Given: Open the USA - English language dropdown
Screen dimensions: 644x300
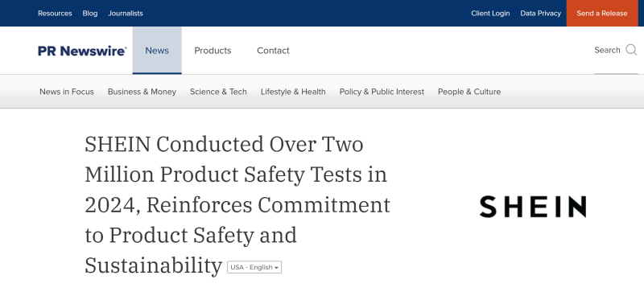Looking at the screenshot, I should click(x=254, y=267).
